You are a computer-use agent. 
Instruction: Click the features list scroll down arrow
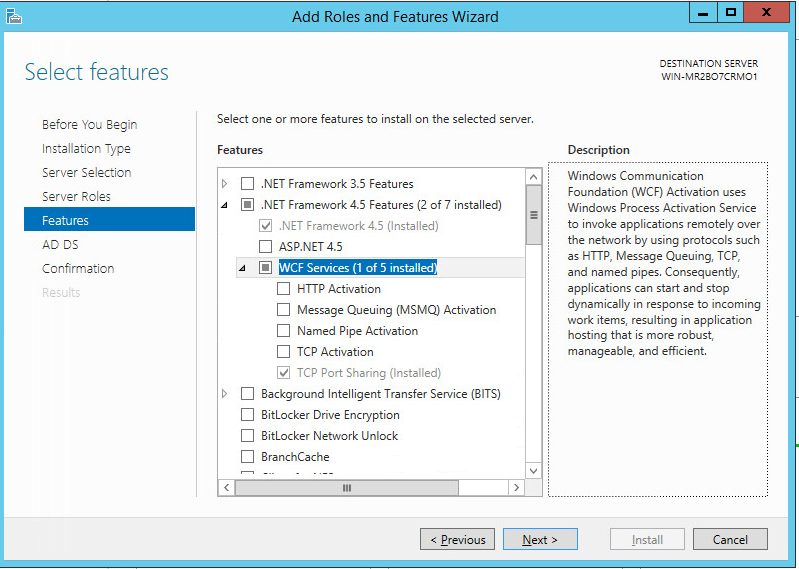533,470
